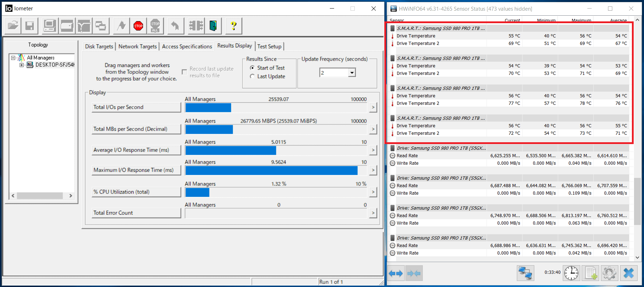Switch to the Network Targets tab
This screenshot has width=644, height=287.
(137, 46)
